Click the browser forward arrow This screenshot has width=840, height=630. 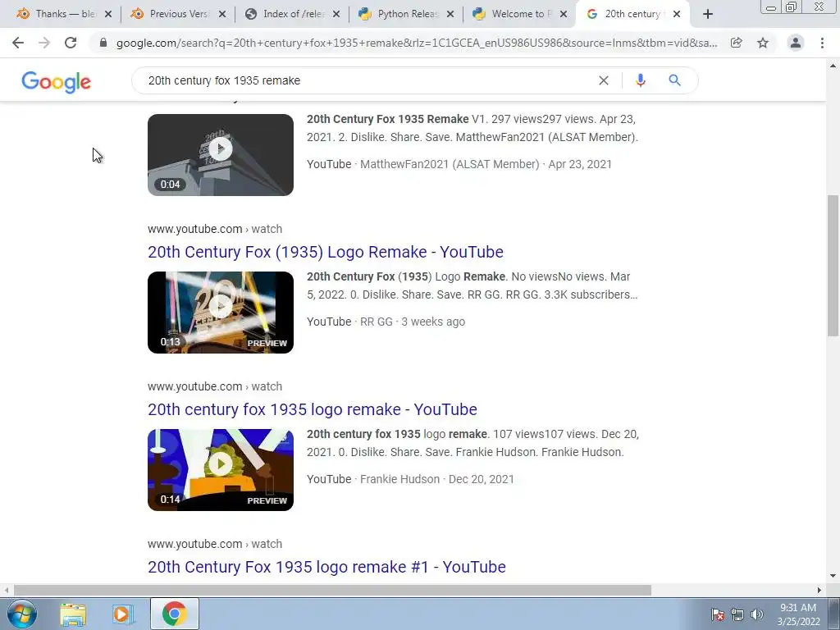(44, 43)
